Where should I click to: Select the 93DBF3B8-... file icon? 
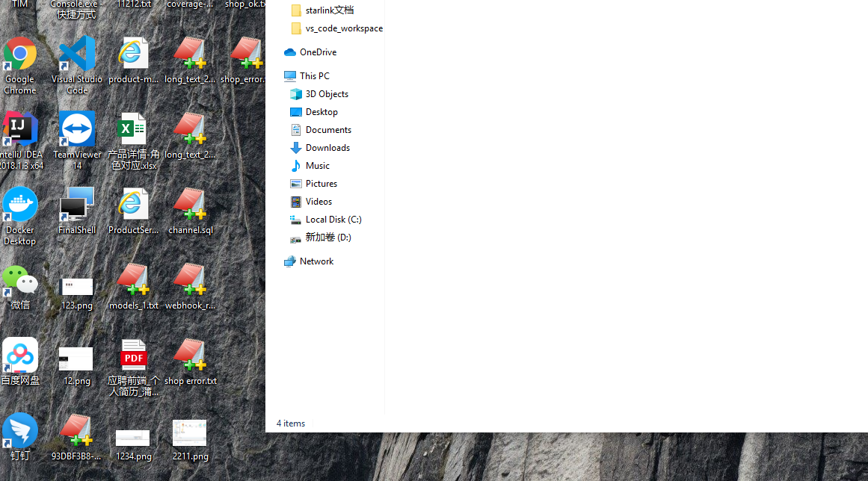pos(76,437)
